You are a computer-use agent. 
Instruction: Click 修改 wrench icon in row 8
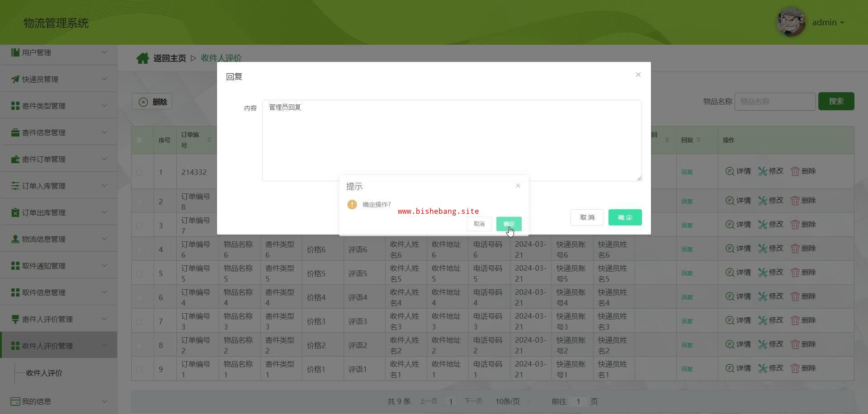tap(763, 344)
